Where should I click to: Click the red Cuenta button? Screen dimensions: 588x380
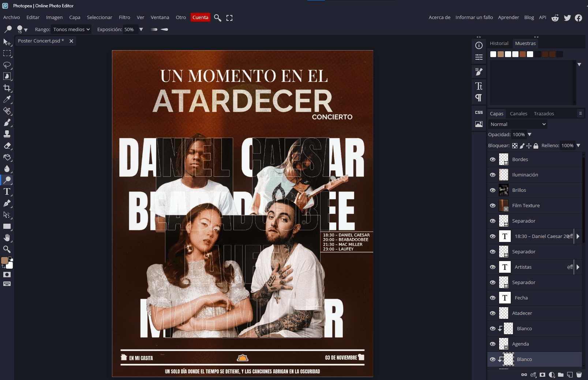(200, 18)
